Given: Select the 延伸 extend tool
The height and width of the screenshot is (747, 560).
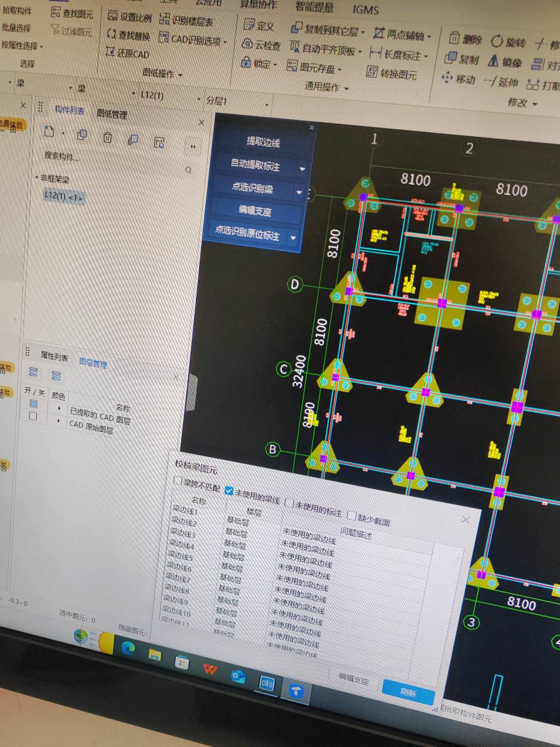Looking at the screenshot, I should [x=501, y=81].
